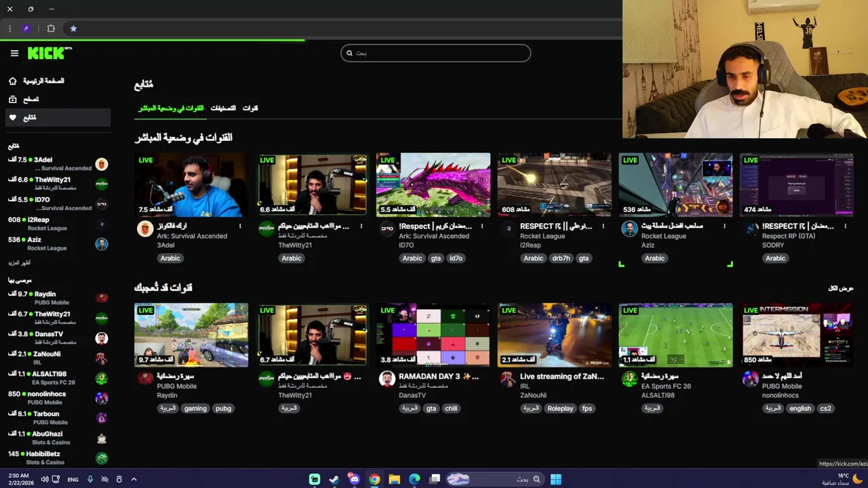
Task: Open options menu for SODRY stream card
Action: point(845,226)
